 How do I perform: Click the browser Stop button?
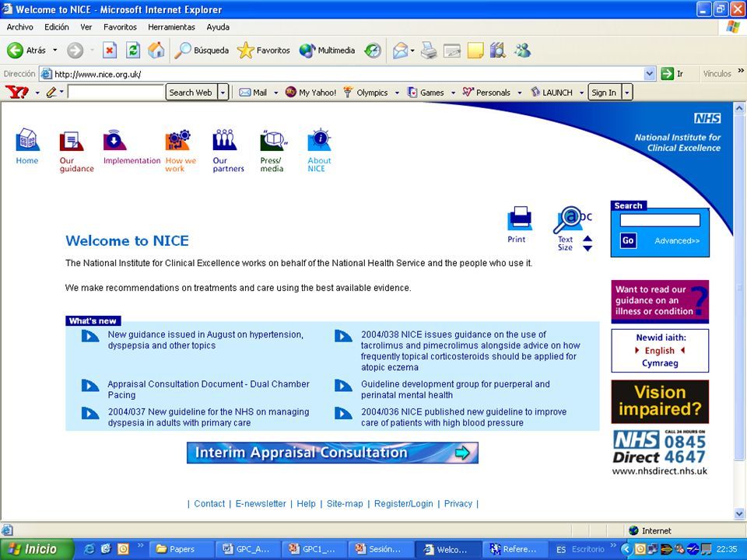(x=110, y=50)
